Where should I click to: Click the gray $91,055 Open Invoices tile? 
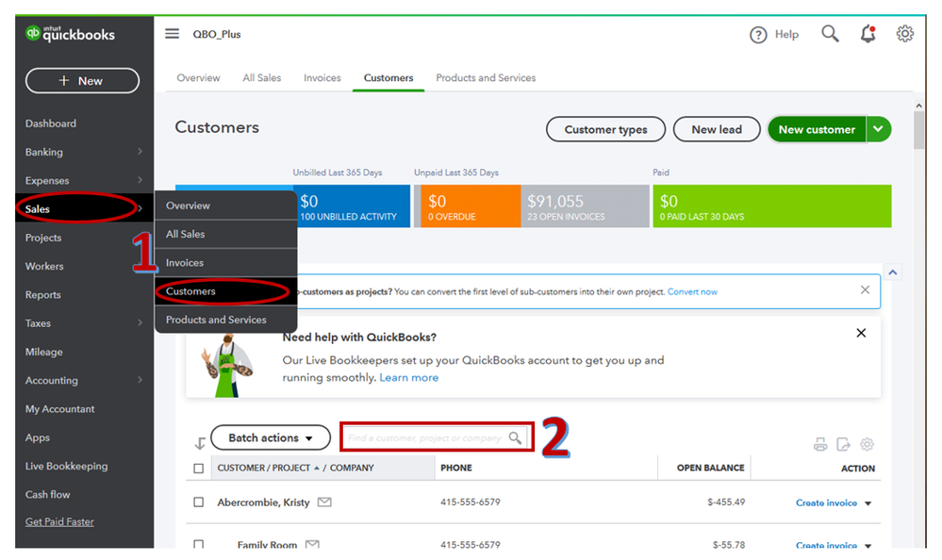(585, 206)
